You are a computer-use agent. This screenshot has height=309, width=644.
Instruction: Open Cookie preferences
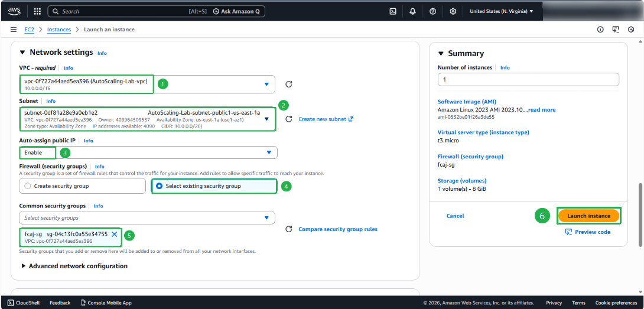tap(616, 303)
